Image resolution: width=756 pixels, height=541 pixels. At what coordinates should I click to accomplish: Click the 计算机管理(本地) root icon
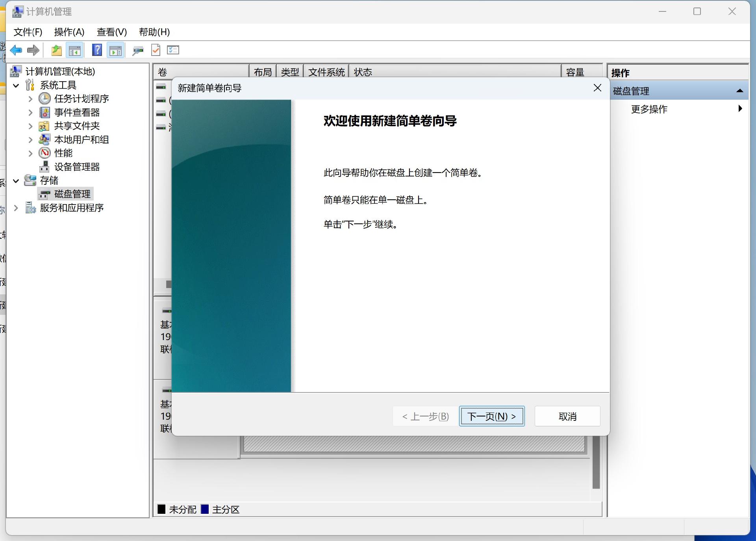tap(15, 71)
